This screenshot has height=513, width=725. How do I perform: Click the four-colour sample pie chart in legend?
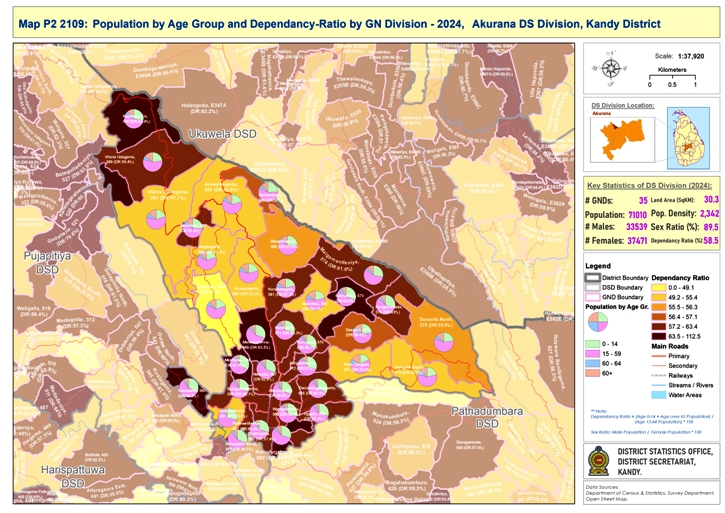(x=597, y=322)
